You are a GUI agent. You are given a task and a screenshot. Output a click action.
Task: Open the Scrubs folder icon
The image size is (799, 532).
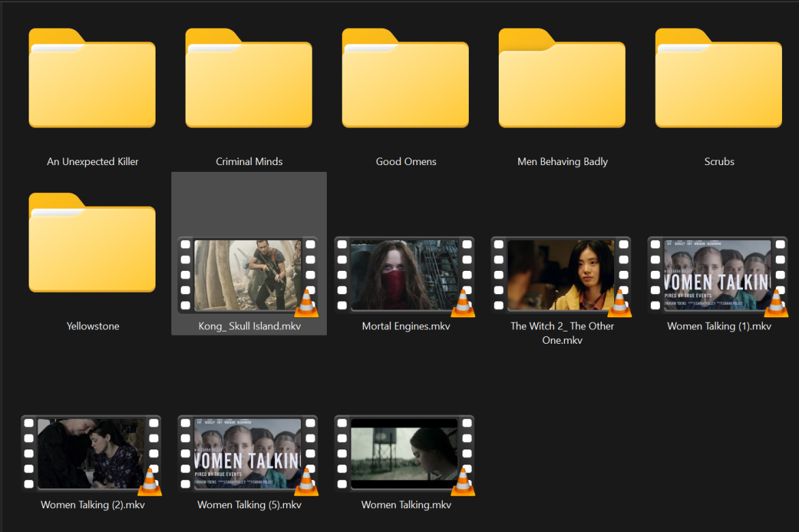718,78
